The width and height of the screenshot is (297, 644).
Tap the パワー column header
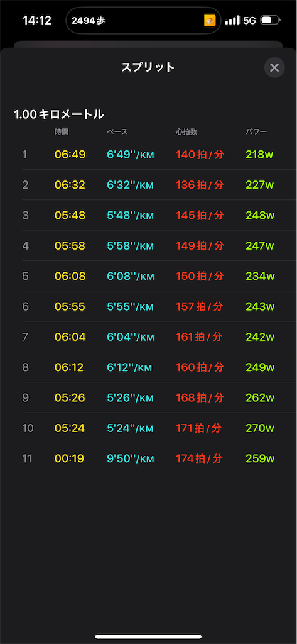(256, 132)
